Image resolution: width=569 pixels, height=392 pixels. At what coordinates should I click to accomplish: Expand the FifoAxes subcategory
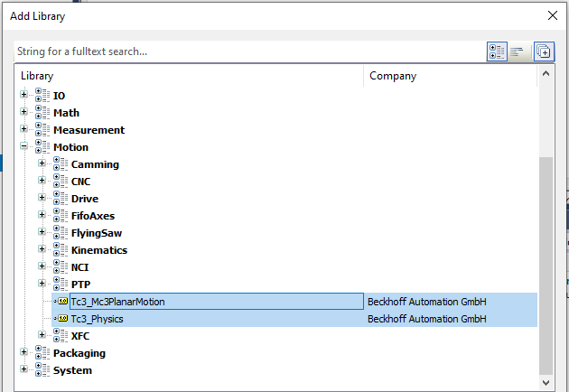[42, 214]
